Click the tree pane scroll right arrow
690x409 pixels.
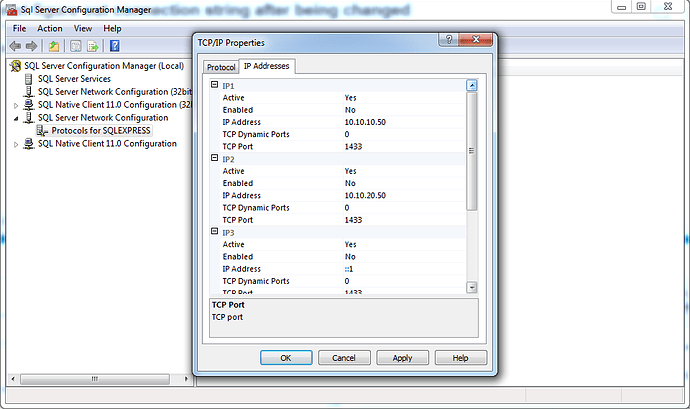click(x=186, y=379)
